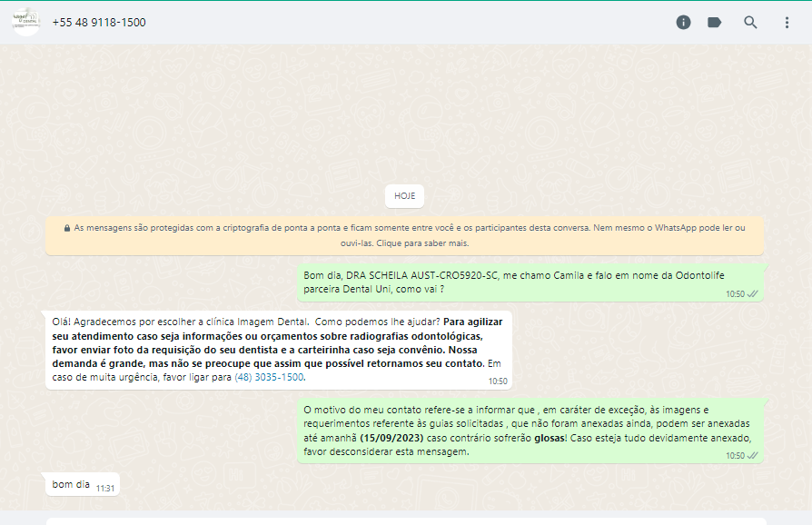The image size is (812, 525).
Task: Select message starting 'O motivo do meu contato'
Action: click(530, 431)
